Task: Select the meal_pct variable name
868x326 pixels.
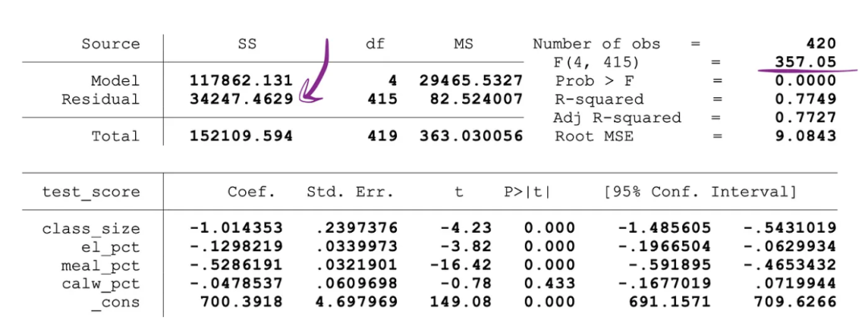Action: click(x=100, y=267)
